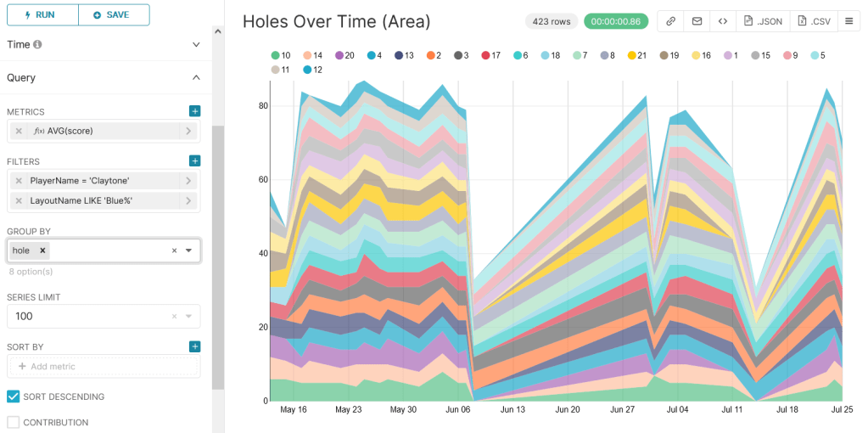This screenshot has width=868, height=433.
Task: Expand the Time section
Action: coord(196,44)
